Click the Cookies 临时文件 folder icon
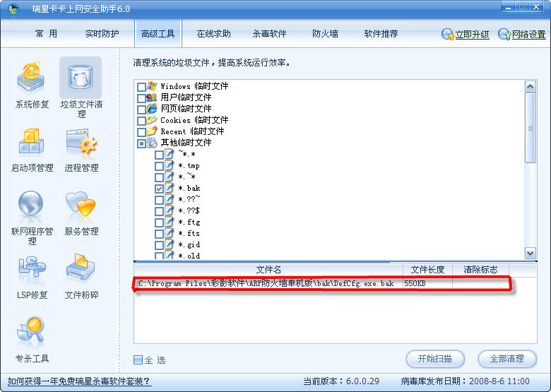This screenshot has width=551, height=392. pos(152,120)
